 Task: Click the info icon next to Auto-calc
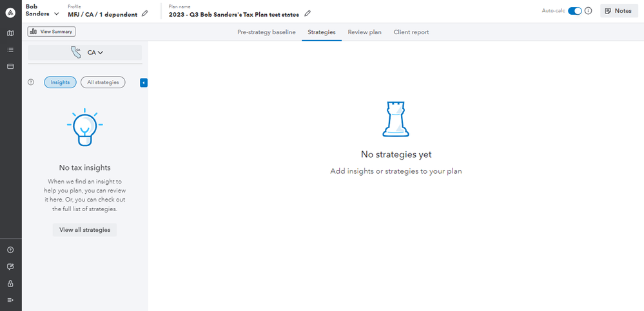click(x=588, y=11)
